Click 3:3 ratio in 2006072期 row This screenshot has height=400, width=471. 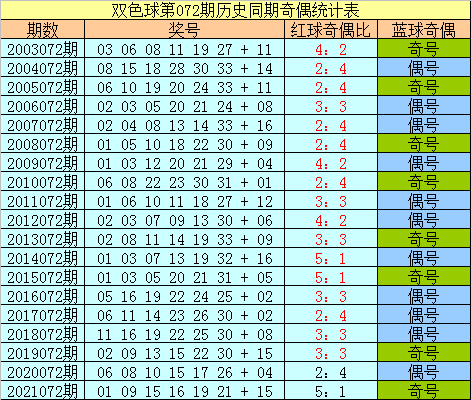tap(331, 107)
